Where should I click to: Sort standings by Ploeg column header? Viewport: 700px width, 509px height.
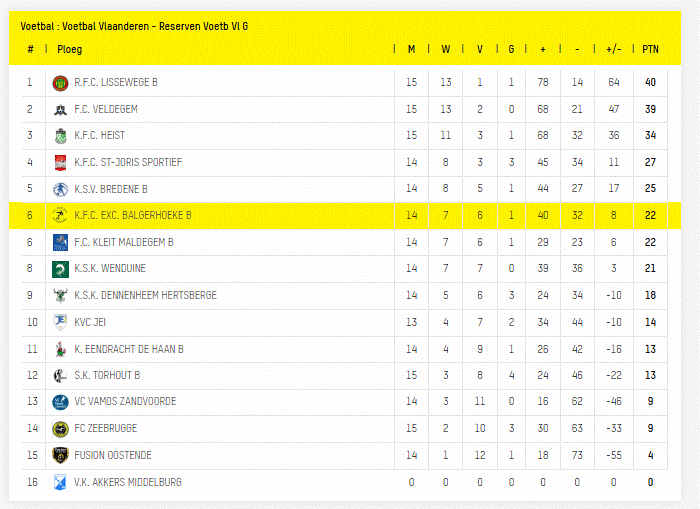tap(70, 49)
